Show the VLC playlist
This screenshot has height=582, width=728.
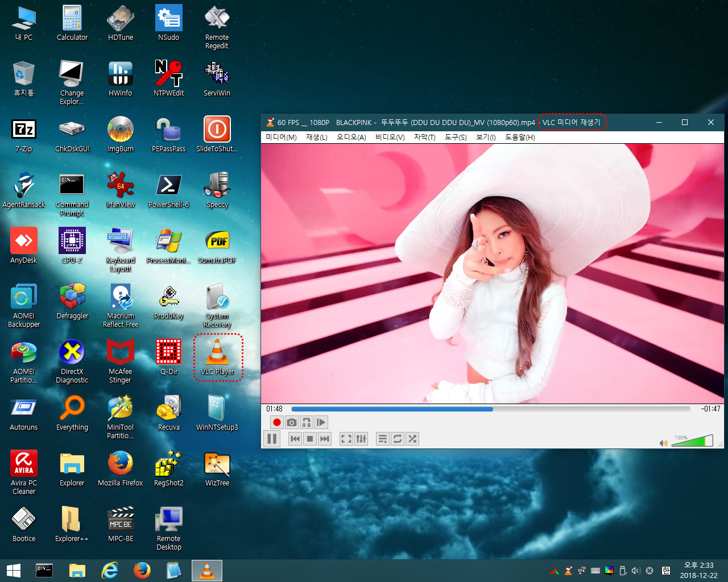click(x=383, y=439)
